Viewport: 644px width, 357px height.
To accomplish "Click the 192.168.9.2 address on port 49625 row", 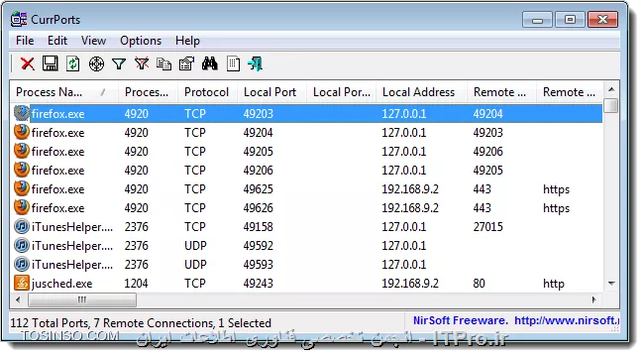I will tap(410, 189).
